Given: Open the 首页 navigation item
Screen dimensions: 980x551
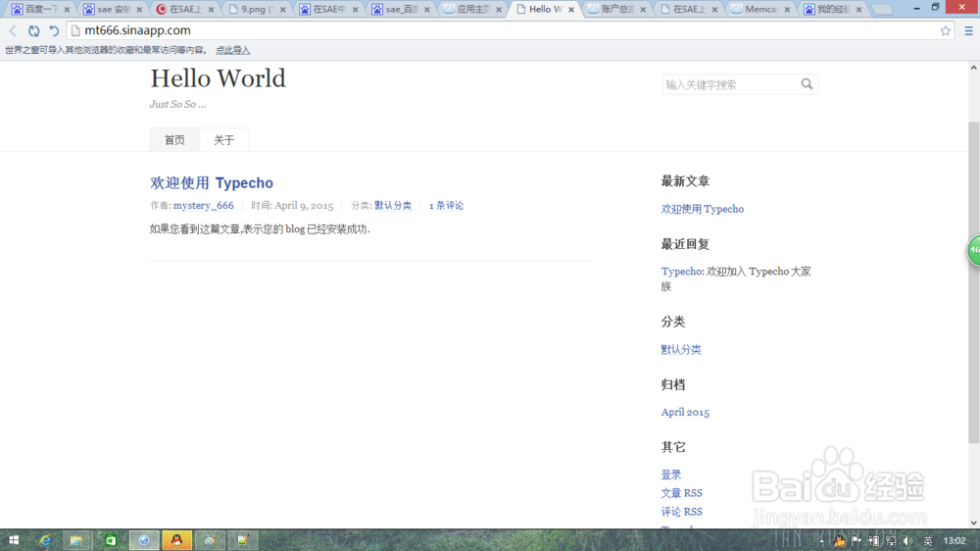Looking at the screenshot, I should (x=174, y=140).
